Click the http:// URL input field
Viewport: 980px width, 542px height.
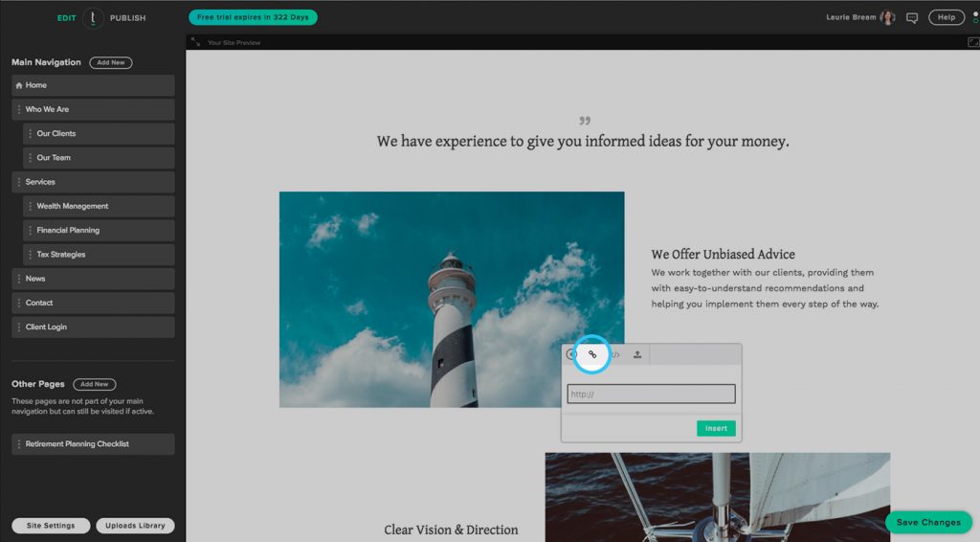651,394
